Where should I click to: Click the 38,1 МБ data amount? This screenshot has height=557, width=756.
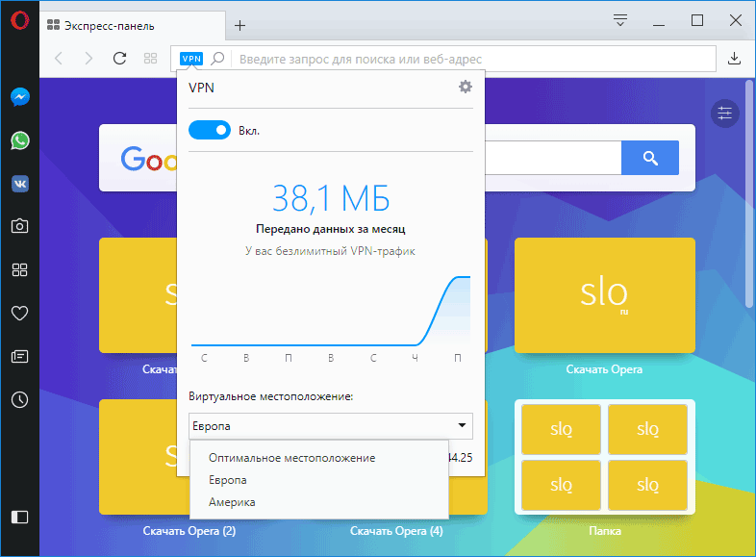pos(331,198)
